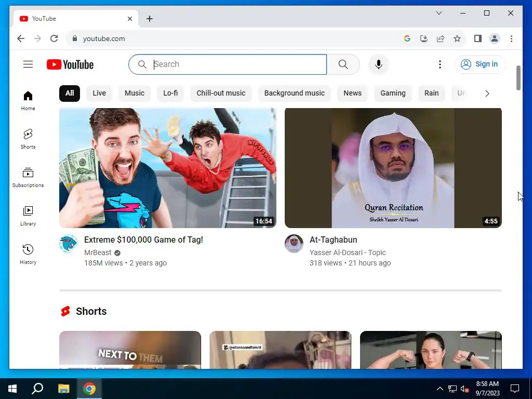Click the install app icon in the address bar
The height and width of the screenshot is (399, 532).
coord(424,38)
